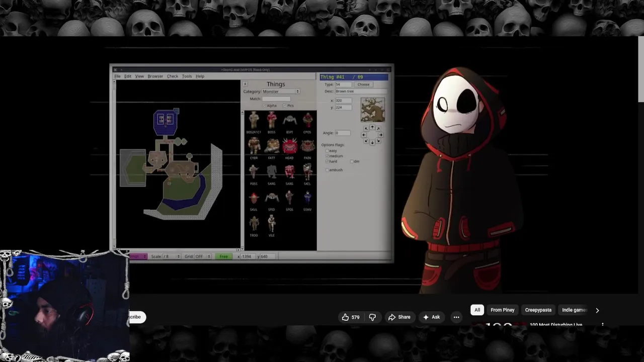Set thing angle with down arrow
This screenshot has width=644, height=362.
point(372,142)
